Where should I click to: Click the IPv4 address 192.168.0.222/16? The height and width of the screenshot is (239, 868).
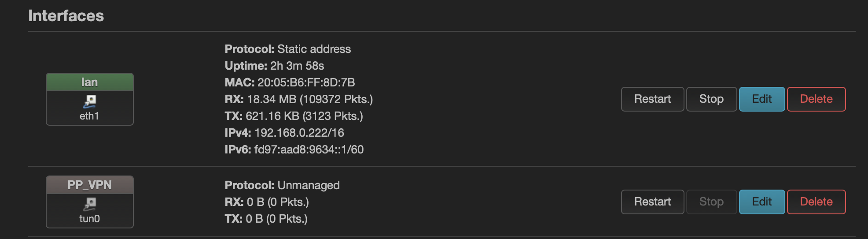[299, 133]
